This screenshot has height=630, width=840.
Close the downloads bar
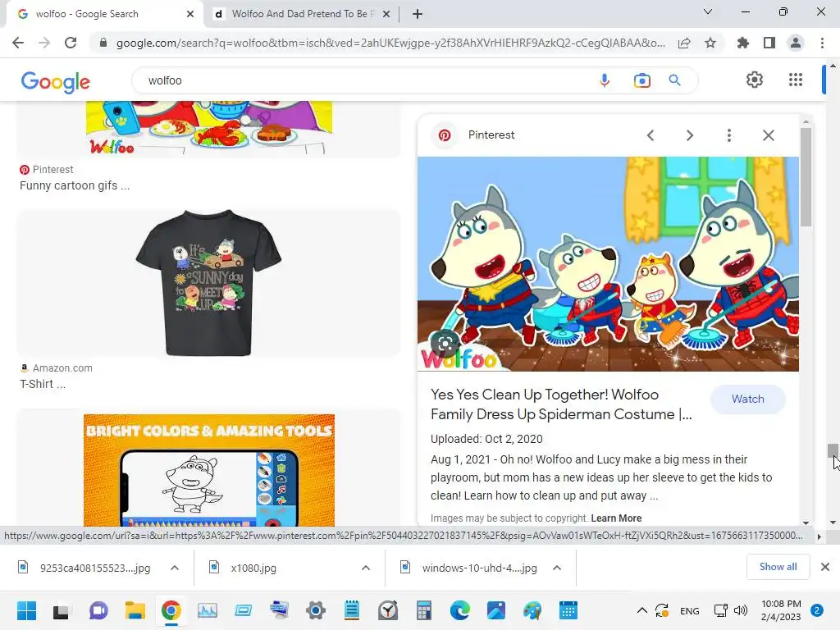[x=825, y=567]
